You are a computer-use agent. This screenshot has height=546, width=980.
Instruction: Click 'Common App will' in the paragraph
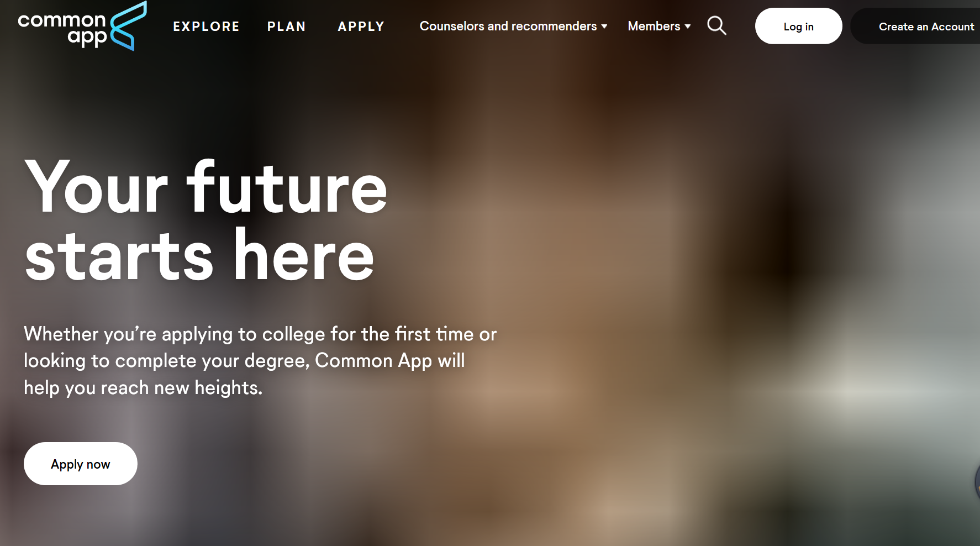pos(390,361)
